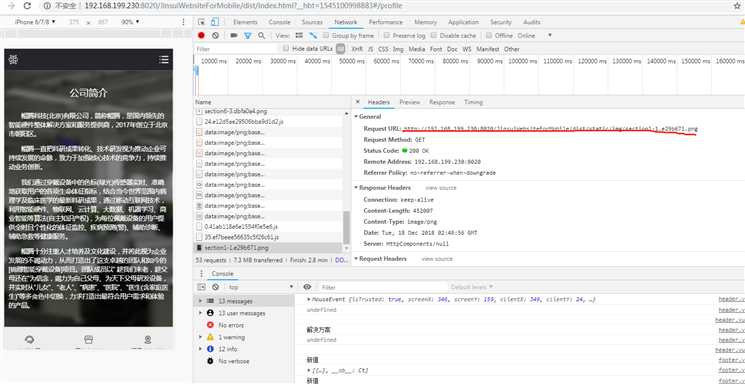Switch to the Preview tab
745x384 pixels.
[x=410, y=102]
